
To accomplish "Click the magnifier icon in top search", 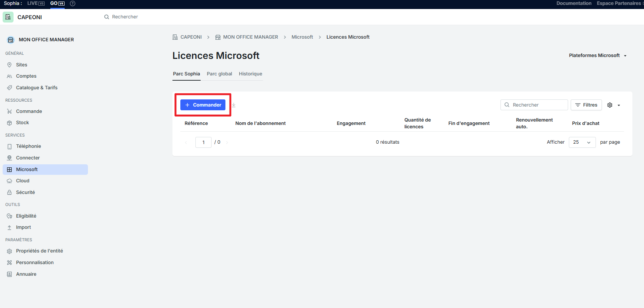I will tap(107, 17).
